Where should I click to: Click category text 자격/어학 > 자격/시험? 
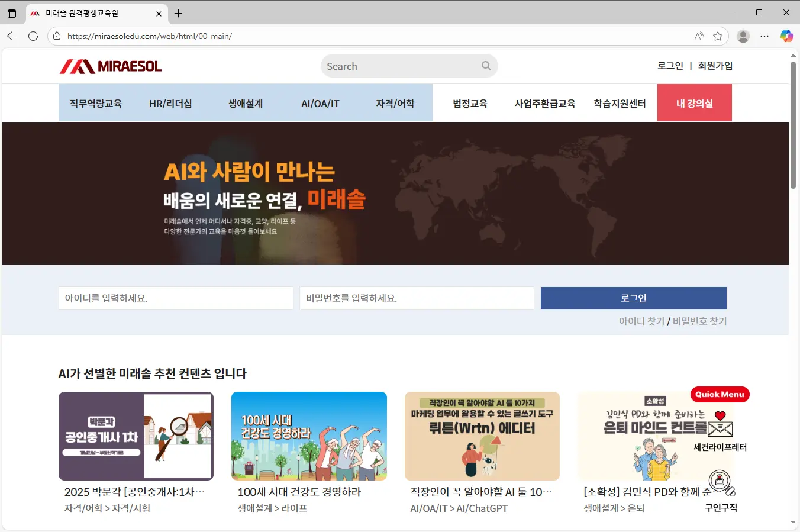coord(107,508)
